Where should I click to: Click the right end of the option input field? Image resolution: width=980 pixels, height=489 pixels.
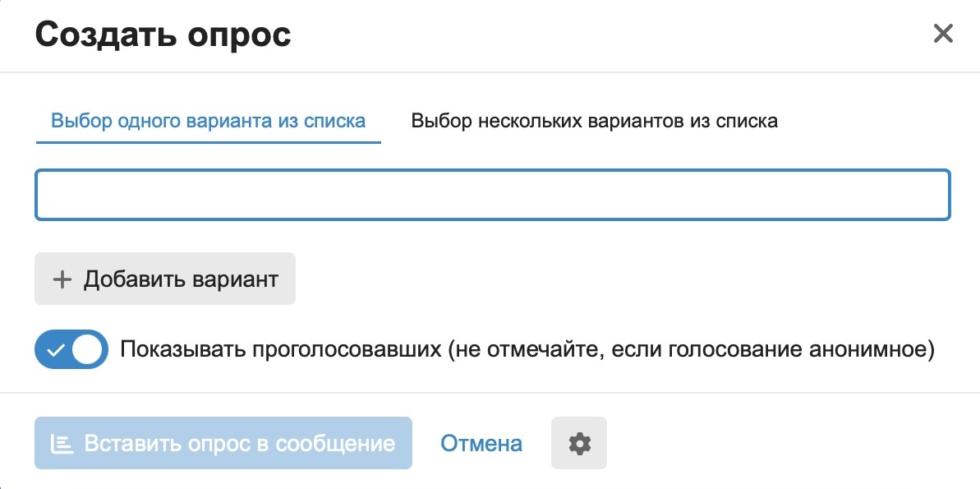tap(928, 195)
